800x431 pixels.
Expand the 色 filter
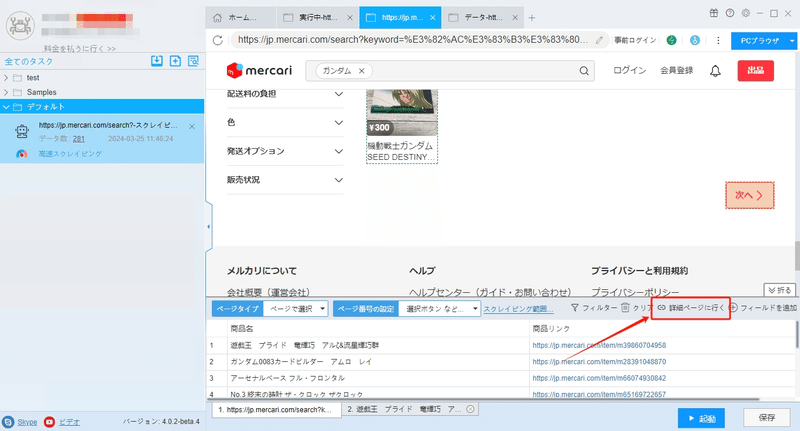(x=338, y=123)
